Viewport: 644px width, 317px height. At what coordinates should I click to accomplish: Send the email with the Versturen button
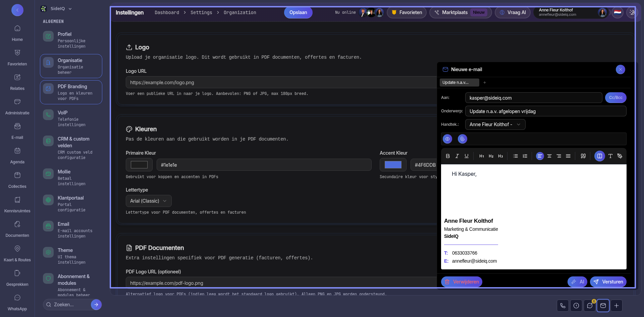[608, 282]
